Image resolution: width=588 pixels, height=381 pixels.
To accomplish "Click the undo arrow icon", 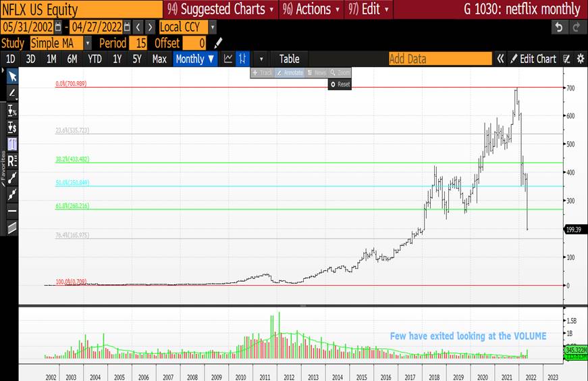I will [x=559, y=28].
